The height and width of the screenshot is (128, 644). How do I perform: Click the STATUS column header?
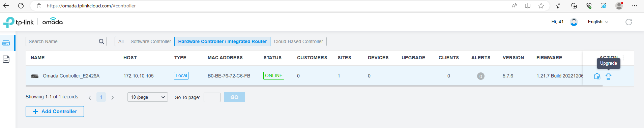tap(272, 58)
